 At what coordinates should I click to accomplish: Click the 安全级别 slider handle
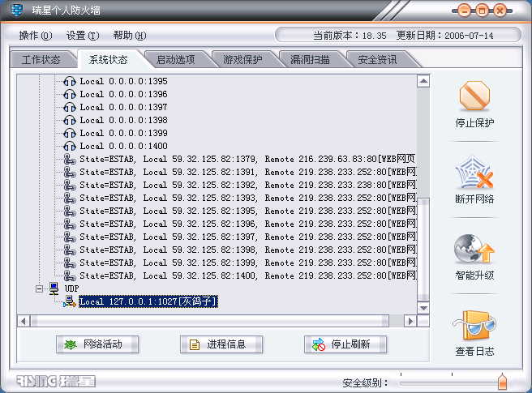(502, 382)
